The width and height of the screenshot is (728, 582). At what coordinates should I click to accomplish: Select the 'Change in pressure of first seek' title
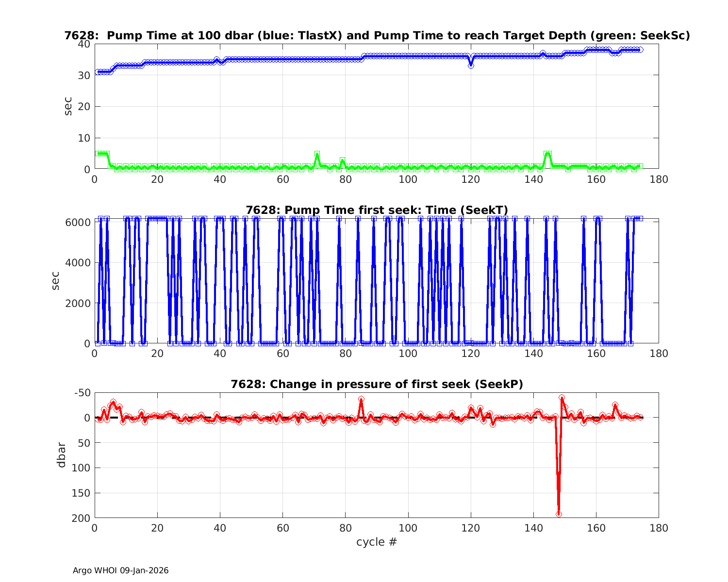[377, 384]
